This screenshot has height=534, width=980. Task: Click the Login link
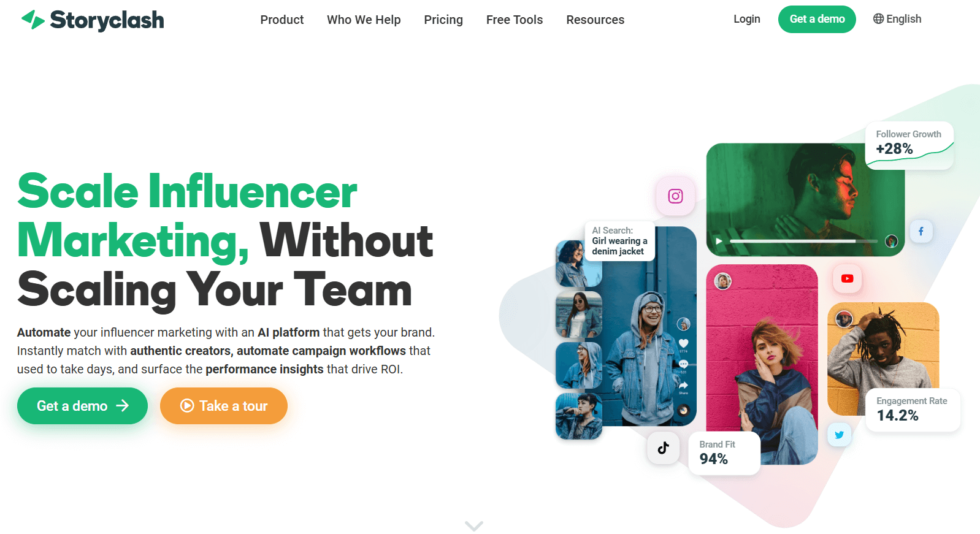746,19
